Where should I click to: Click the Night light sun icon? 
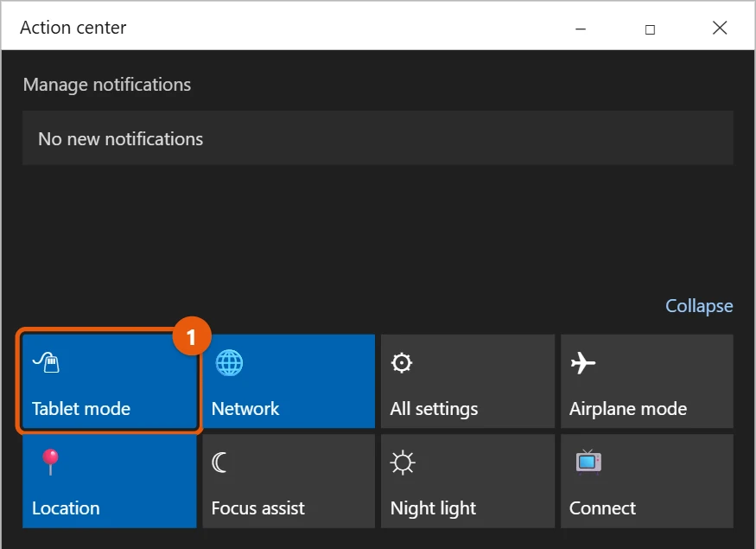[x=403, y=463]
